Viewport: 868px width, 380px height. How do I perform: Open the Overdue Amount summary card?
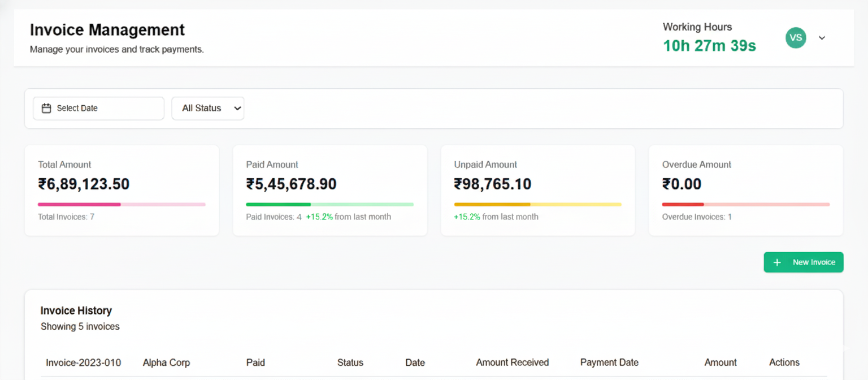point(745,189)
